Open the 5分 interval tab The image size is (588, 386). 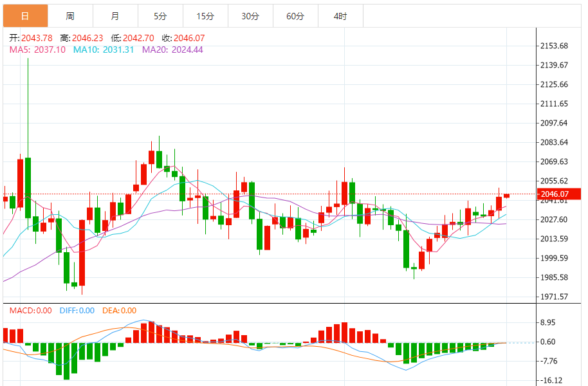(x=160, y=15)
